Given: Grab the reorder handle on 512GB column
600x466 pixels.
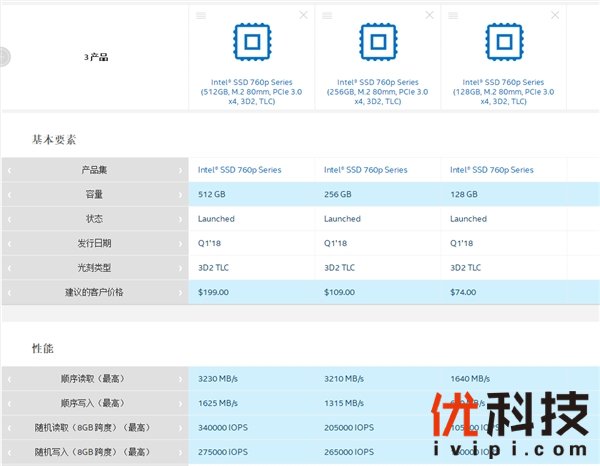Looking at the screenshot, I should pyautogui.click(x=201, y=15).
